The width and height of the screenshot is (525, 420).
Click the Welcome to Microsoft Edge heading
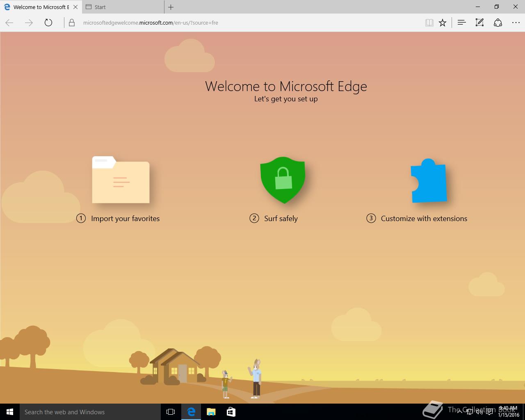coord(286,87)
